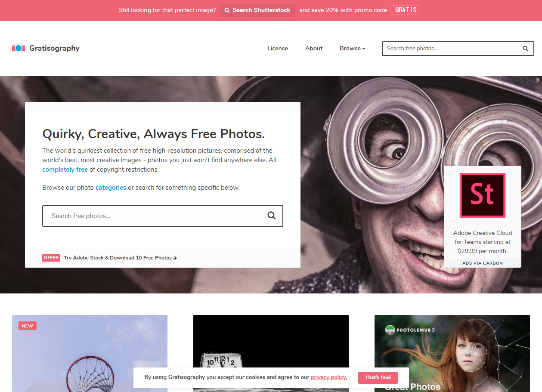542x392 pixels.
Task: Follow the completely free link
Action: pyautogui.click(x=65, y=170)
